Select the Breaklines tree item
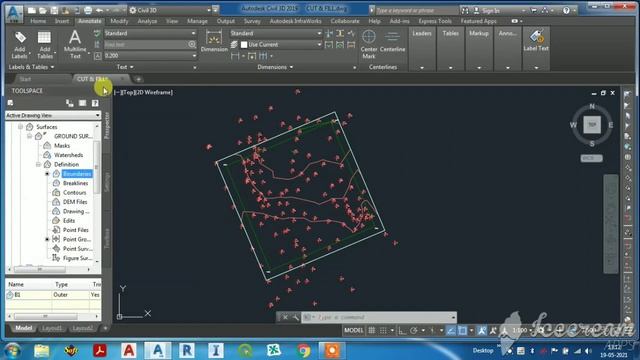The height and width of the screenshot is (360, 640). (x=75, y=183)
